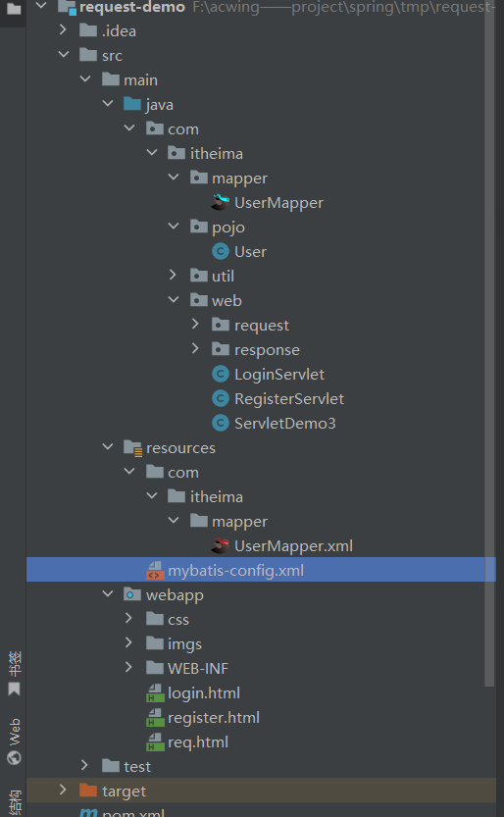Open the 结构 (Structure) tool window tab

point(14,803)
